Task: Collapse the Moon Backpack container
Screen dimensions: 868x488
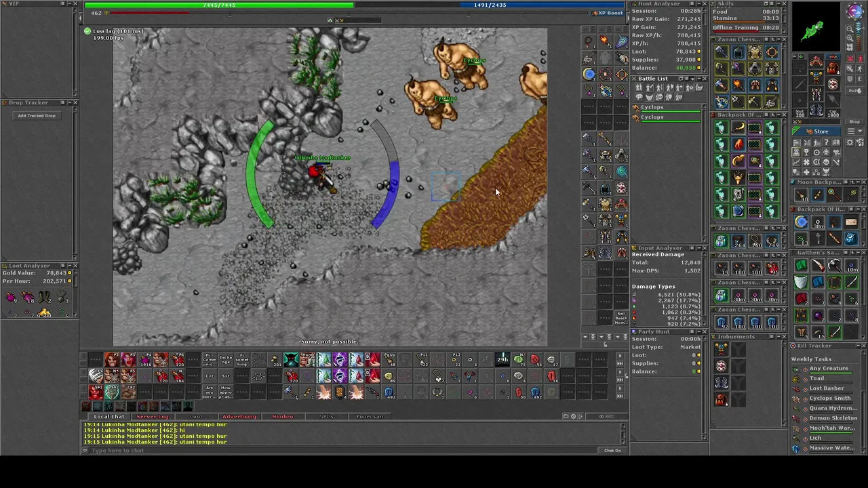Action: click(858, 182)
